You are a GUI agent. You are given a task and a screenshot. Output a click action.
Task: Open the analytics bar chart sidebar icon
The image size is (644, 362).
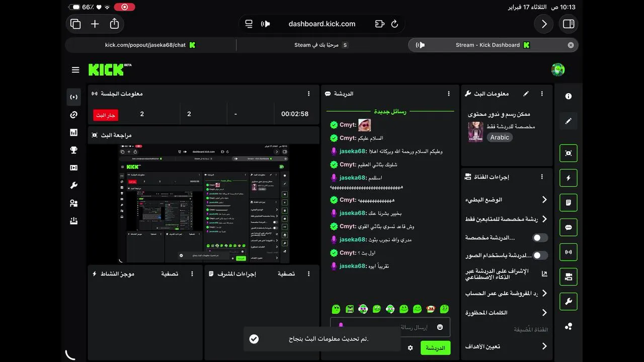(73, 132)
